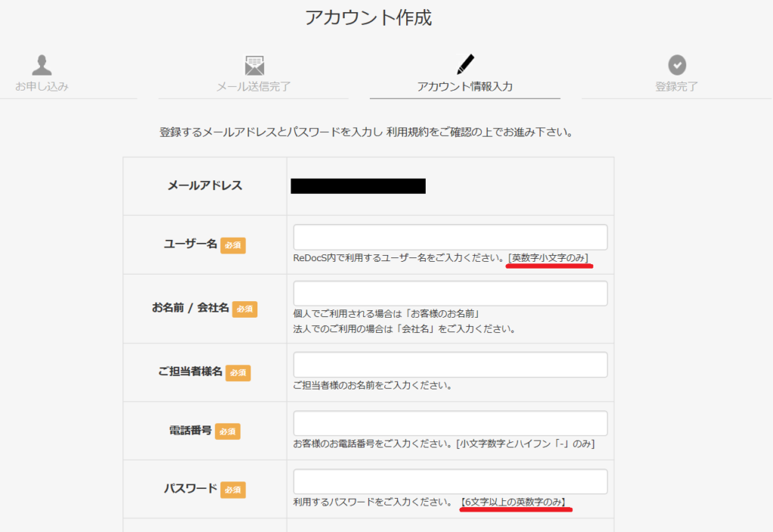Screen dimensions: 773x532
Task: Click the 電話番号 field label
Action: pyautogui.click(x=190, y=431)
